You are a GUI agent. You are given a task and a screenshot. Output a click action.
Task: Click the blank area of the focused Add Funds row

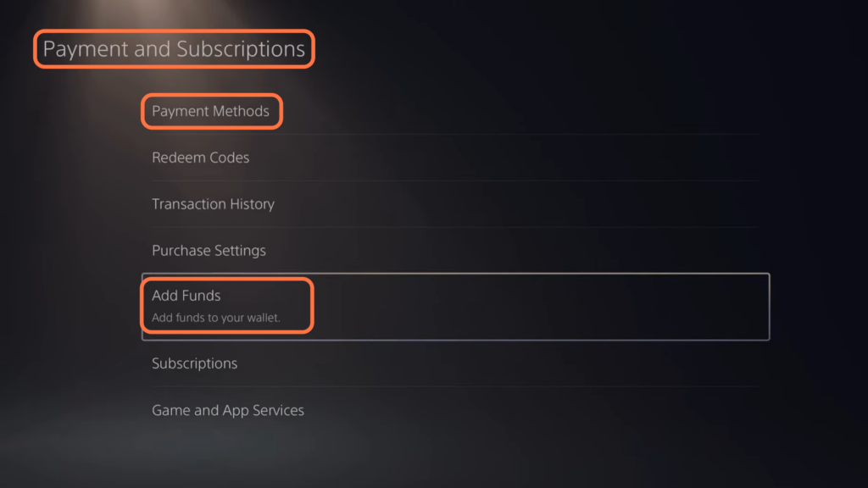(x=542, y=307)
